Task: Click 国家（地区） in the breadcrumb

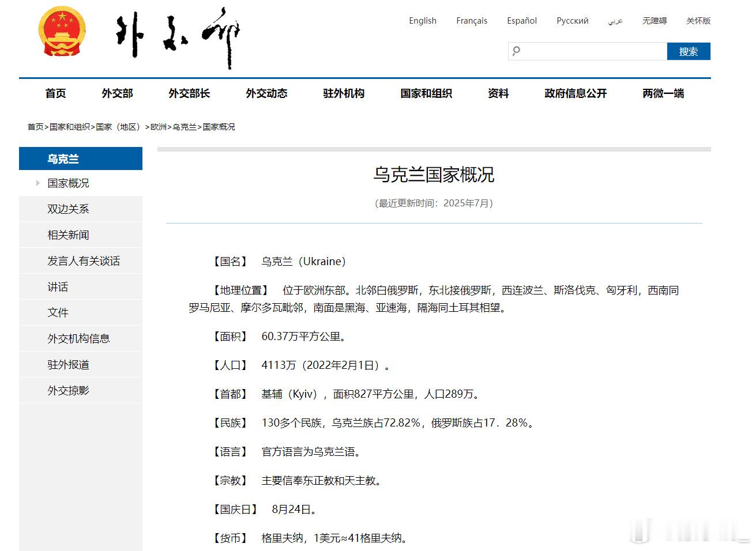Action: pos(120,127)
